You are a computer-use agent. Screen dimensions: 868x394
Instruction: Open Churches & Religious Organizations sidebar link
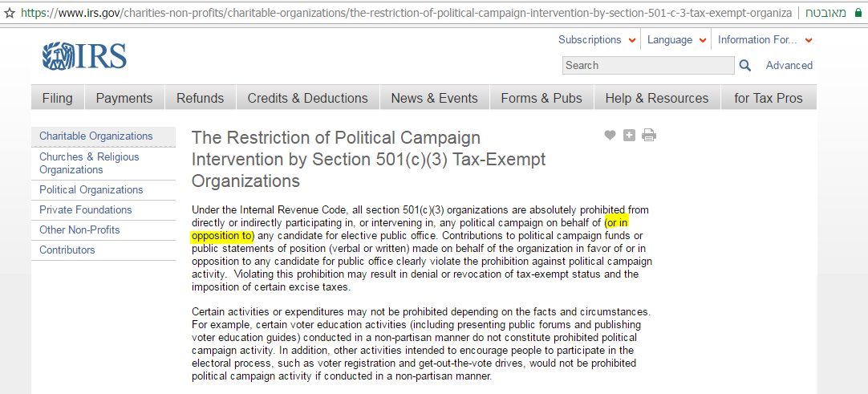[89, 164]
